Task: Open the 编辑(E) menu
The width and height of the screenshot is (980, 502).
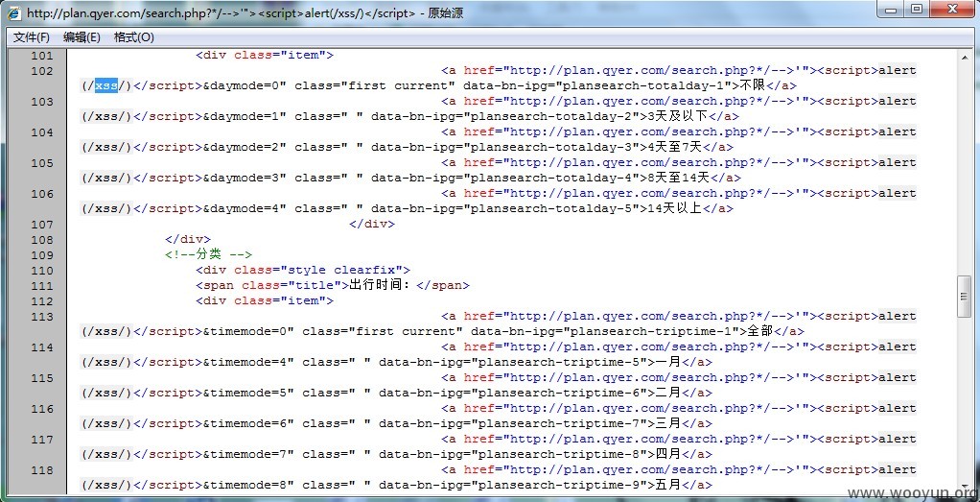Action: point(82,37)
